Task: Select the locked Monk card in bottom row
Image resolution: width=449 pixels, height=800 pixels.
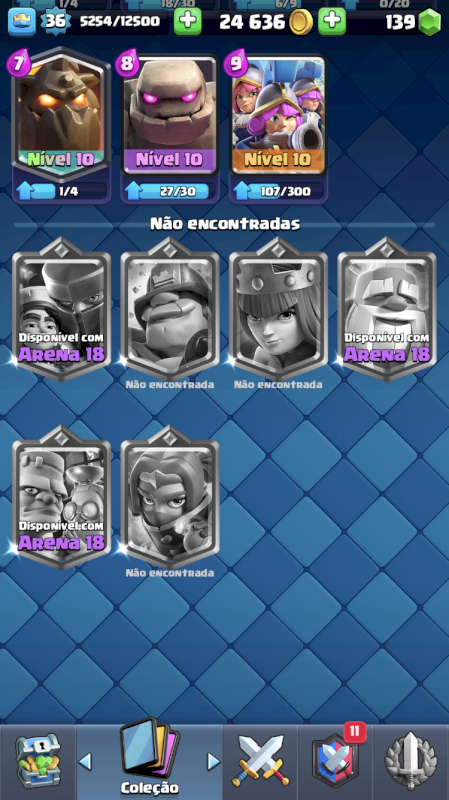Action: coord(170,498)
